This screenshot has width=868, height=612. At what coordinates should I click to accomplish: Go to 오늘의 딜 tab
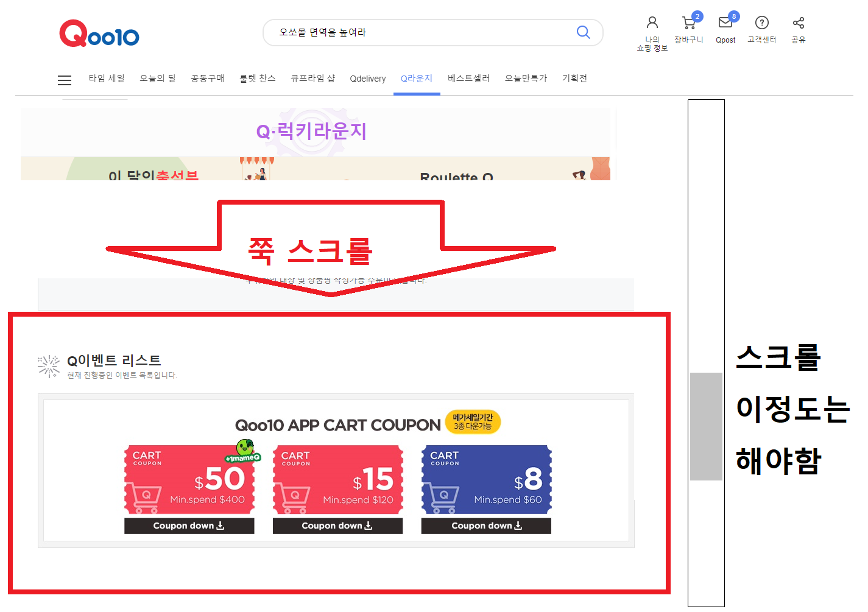coord(158,78)
